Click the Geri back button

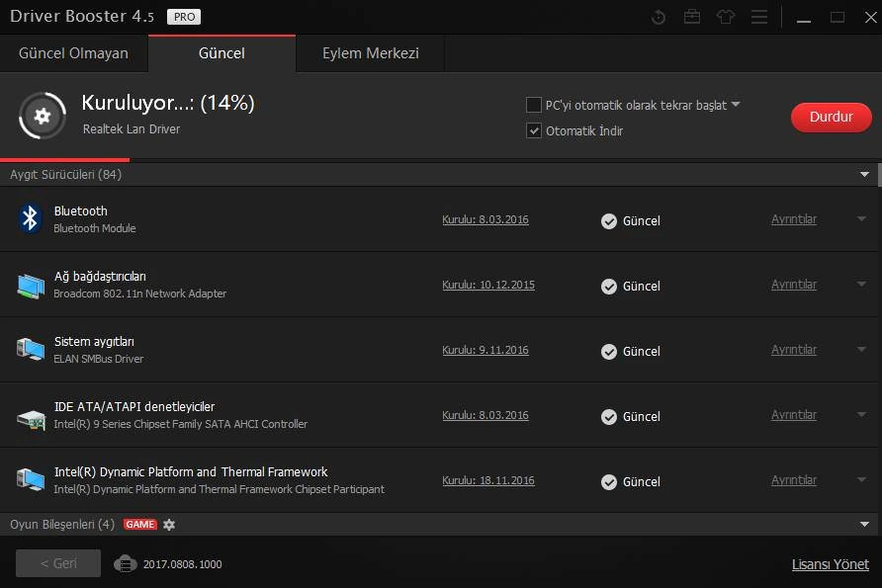(58, 563)
